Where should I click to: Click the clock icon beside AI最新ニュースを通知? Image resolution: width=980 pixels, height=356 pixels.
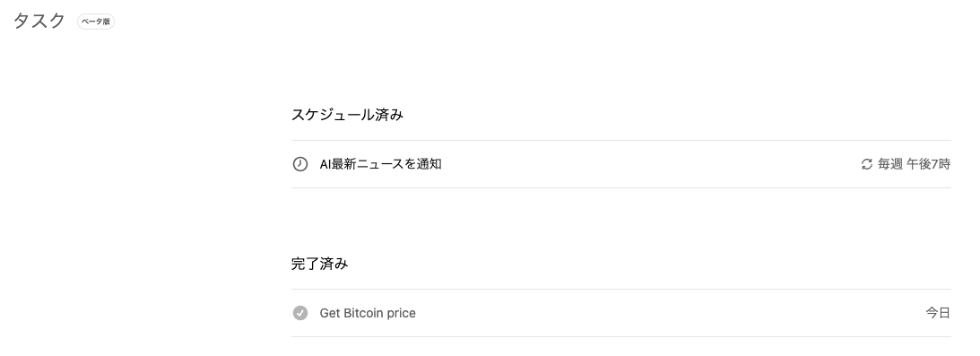tap(300, 164)
